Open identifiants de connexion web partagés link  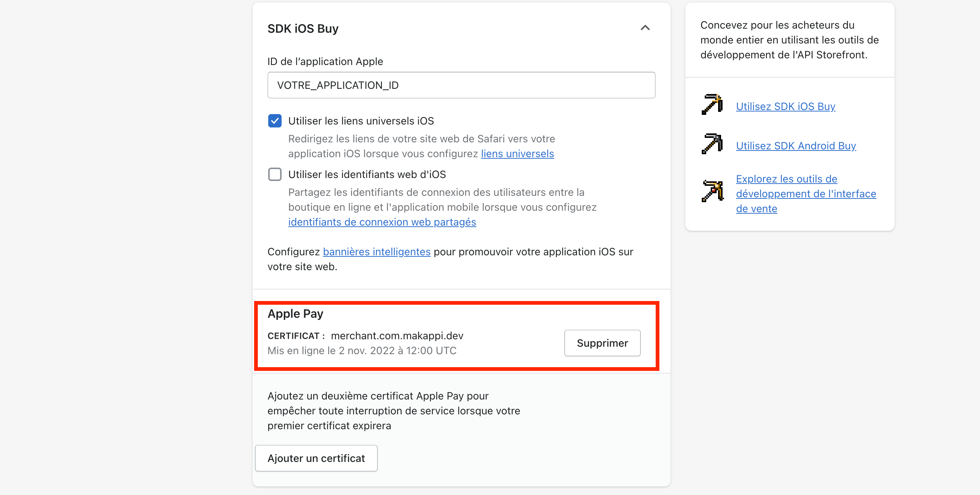[382, 222]
